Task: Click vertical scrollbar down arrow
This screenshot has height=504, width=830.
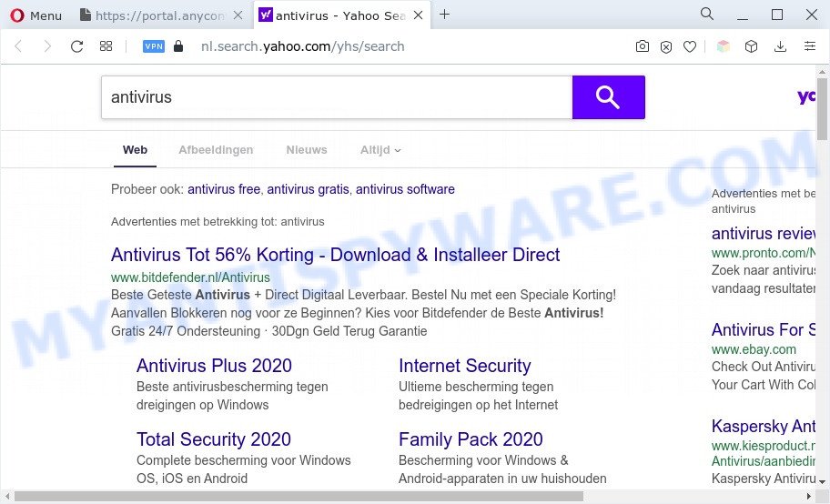Action: click(822, 482)
